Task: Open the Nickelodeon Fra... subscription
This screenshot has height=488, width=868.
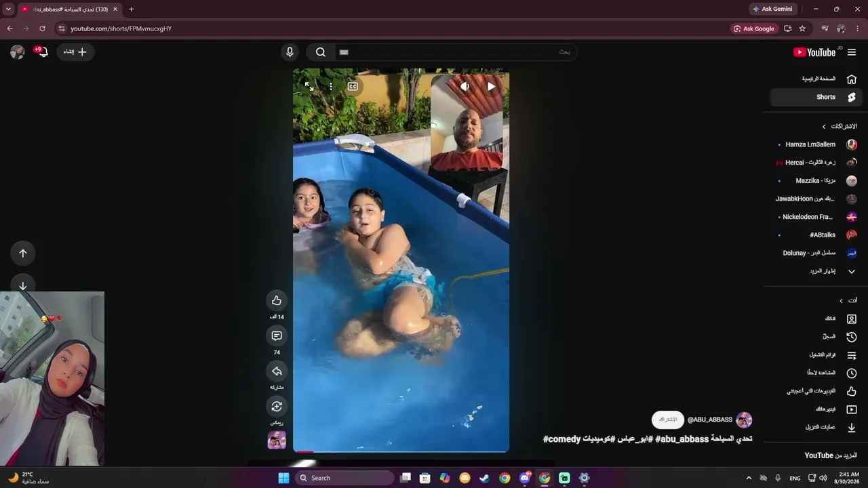Action: click(x=815, y=217)
